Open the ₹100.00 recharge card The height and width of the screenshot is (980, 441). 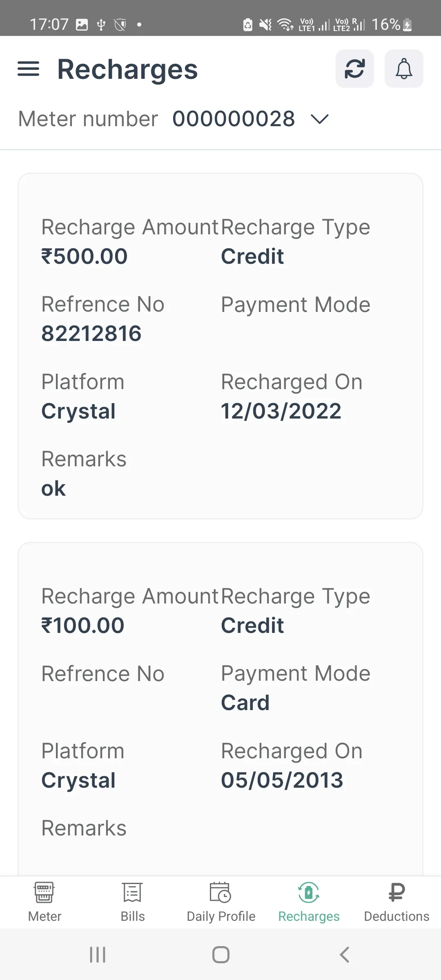point(220,710)
